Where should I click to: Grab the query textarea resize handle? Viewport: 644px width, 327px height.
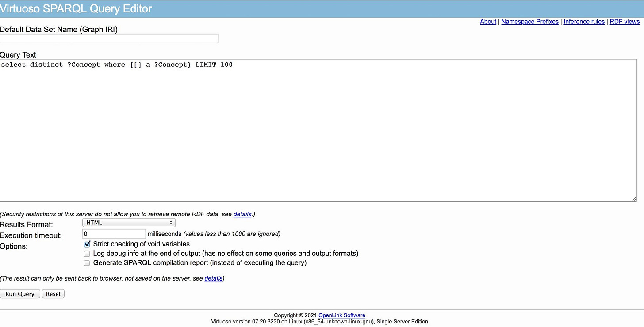tap(634, 199)
